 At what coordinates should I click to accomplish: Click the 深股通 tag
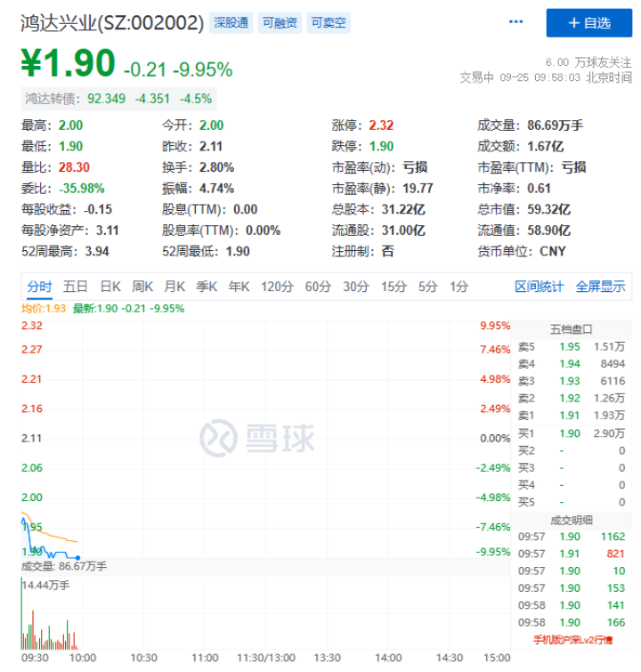click(231, 23)
